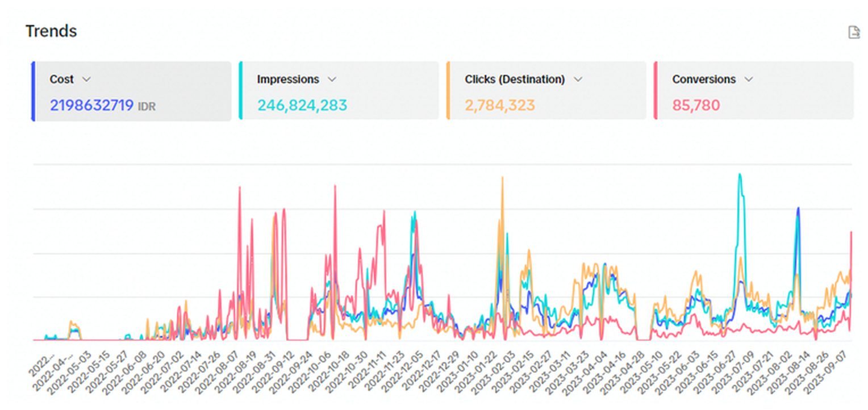Click the 2022-10-06 axis date label
This screenshot has height=410, width=868.
click(x=311, y=371)
